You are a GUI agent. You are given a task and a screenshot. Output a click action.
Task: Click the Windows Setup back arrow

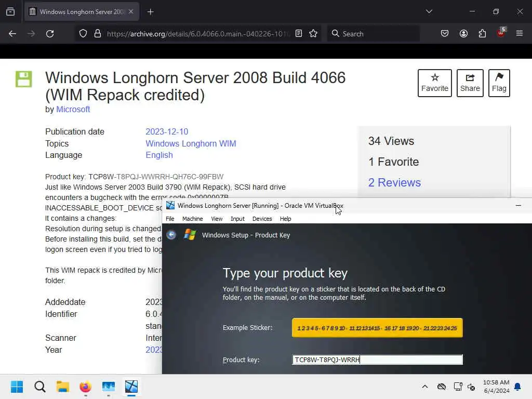[171, 235]
